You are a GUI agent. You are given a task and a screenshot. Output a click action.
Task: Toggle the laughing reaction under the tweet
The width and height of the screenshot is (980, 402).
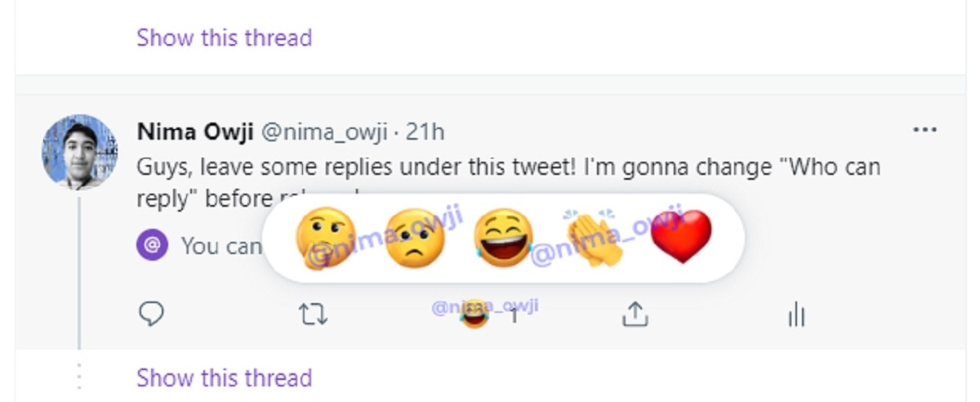coord(475,315)
